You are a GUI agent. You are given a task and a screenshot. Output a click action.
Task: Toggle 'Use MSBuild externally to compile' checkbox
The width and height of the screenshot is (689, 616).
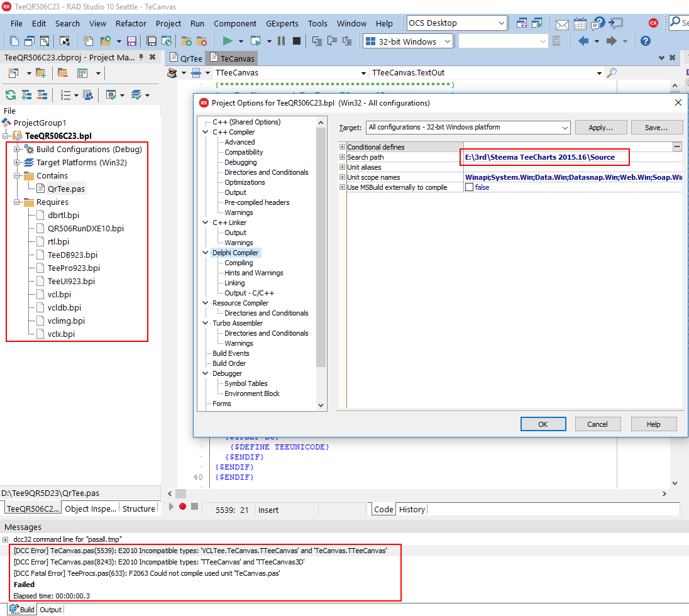(470, 187)
